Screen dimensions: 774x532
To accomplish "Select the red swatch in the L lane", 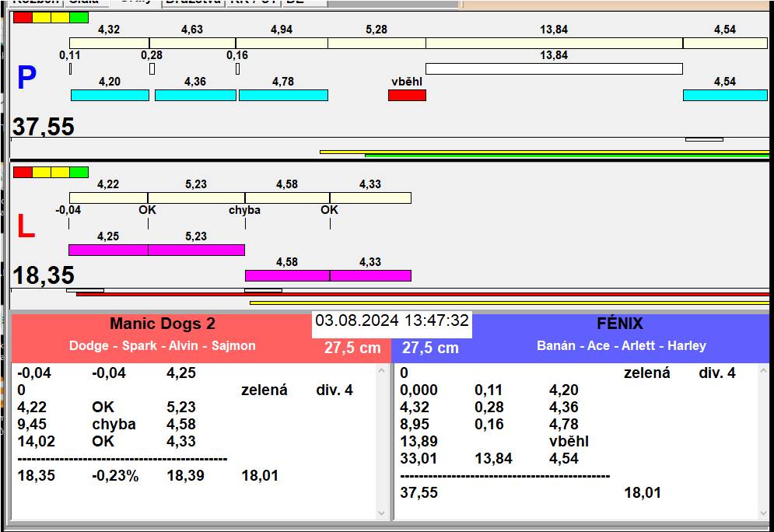I will [x=23, y=172].
